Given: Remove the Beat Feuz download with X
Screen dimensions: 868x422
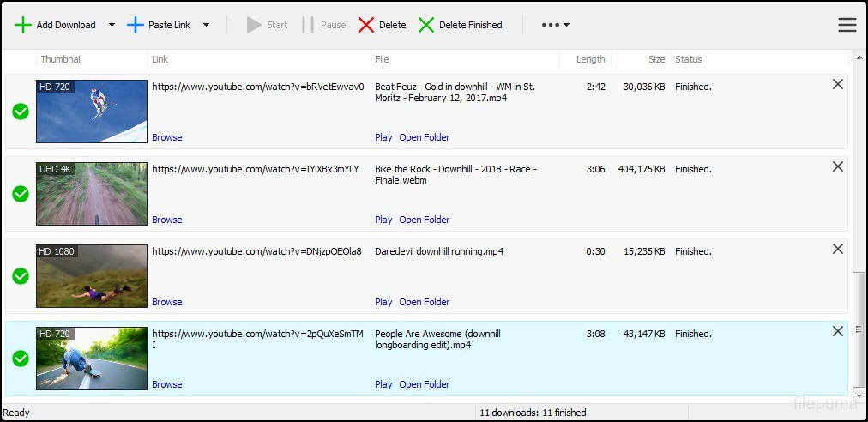Looking at the screenshot, I should point(838,84).
